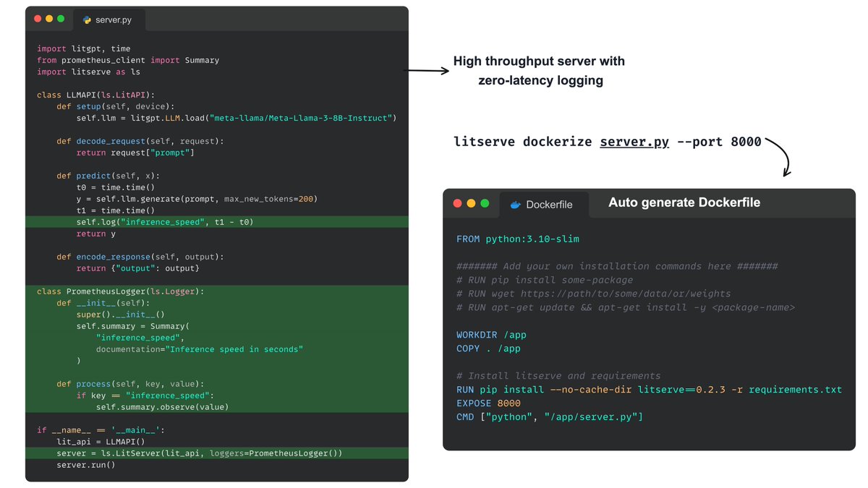This screenshot has width=868, height=488.
Task: Click 'Add your own installation commands here' comment
Action: 617,266
